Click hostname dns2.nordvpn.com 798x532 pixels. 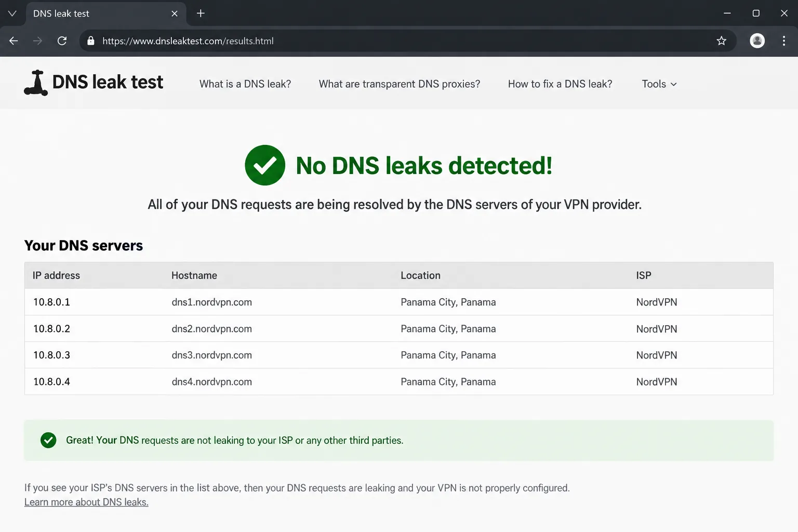coord(211,328)
